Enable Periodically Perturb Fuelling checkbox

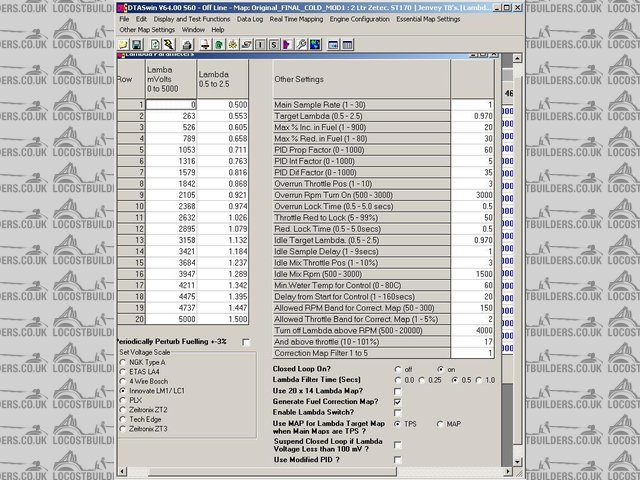pyautogui.click(x=246, y=342)
